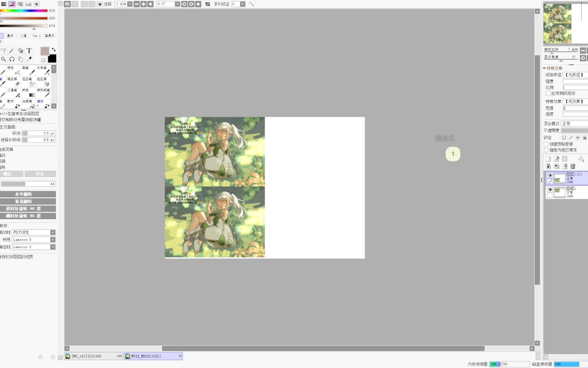Rotate canvas clockwise from top toolbar

191,4
